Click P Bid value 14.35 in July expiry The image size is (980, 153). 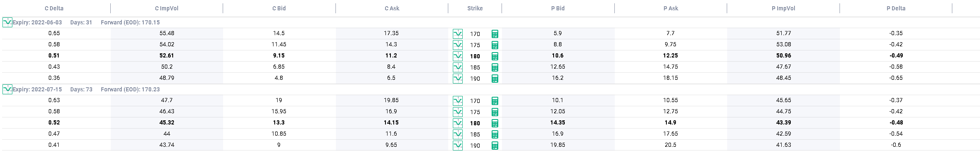558,123
